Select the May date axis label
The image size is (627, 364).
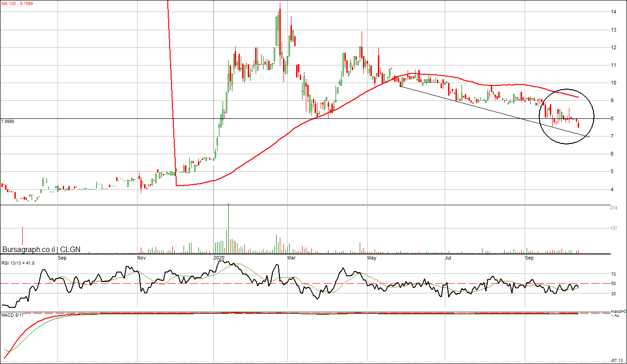[372, 257]
